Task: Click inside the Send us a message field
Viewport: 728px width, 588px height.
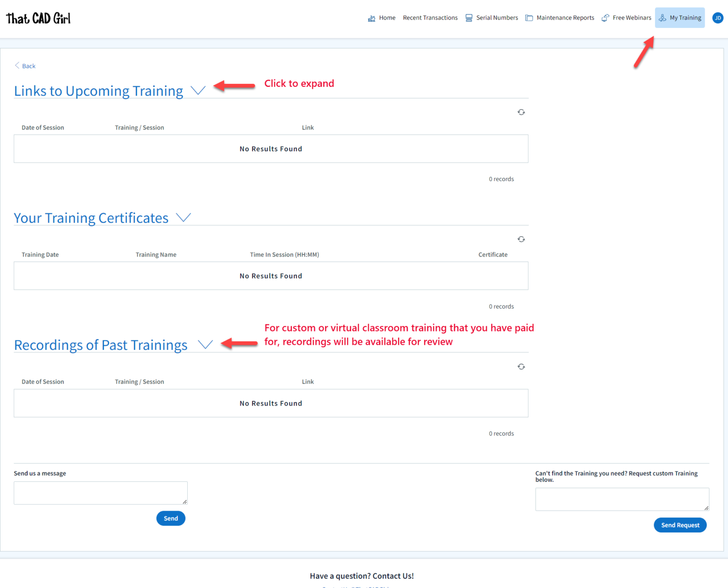Action: coord(100,493)
